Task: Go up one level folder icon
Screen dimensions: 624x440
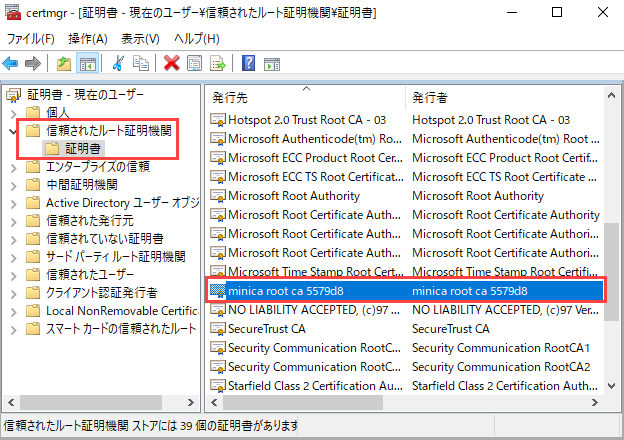Action: (64, 63)
